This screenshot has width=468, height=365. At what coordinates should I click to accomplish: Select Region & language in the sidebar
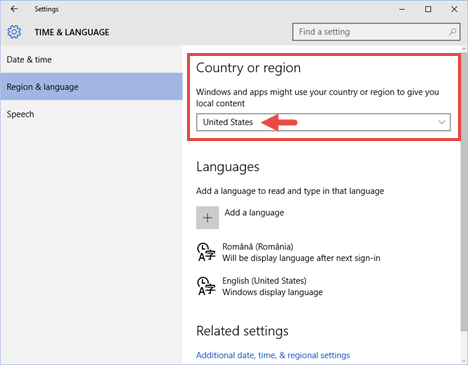pyautogui.click(x=91, y=87)
